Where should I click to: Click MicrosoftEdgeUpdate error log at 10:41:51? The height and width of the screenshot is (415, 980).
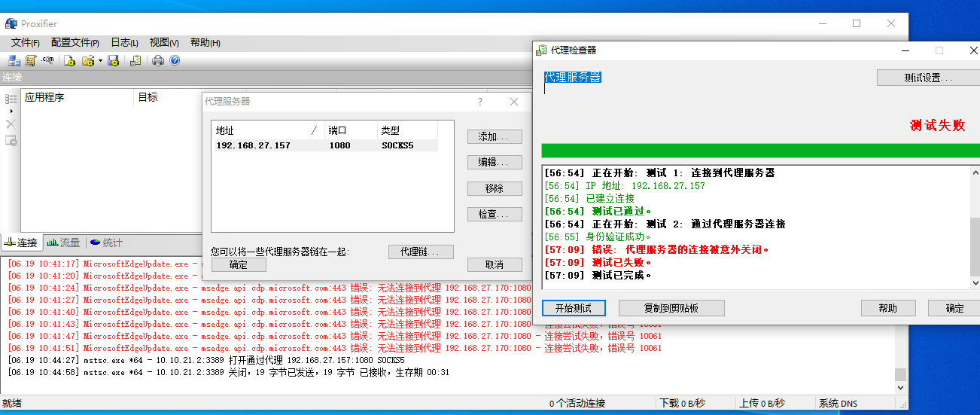pos(335,348)
